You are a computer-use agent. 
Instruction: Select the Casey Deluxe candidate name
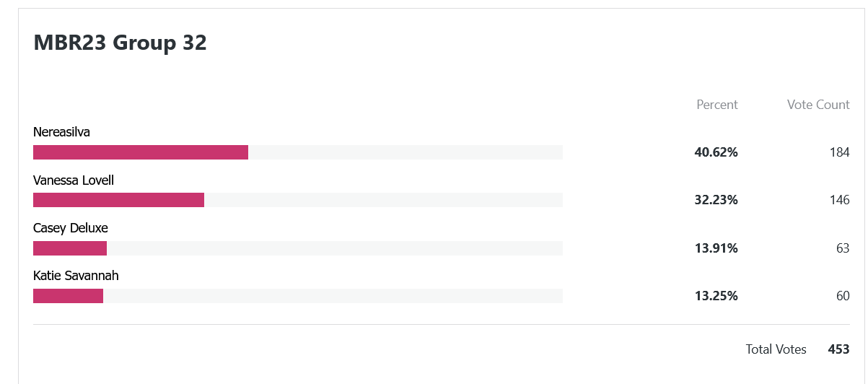point(71,228)
